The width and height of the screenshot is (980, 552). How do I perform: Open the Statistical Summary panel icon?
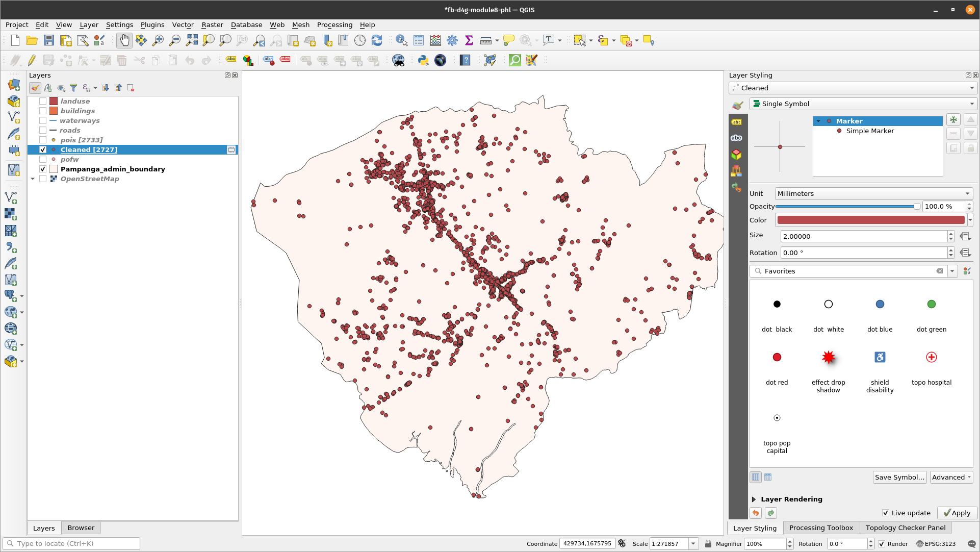coord(469,40)
